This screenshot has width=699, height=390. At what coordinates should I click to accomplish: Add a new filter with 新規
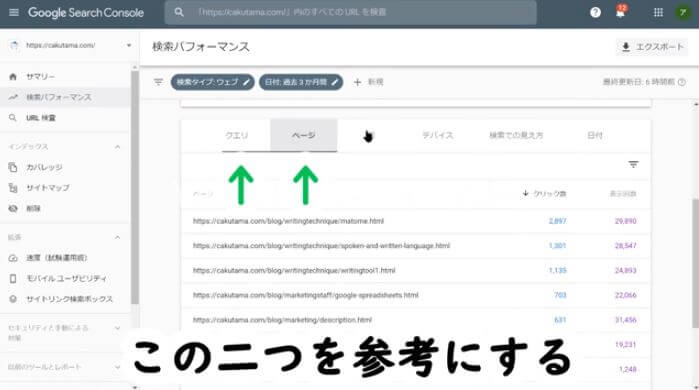(x=368, y=82)
